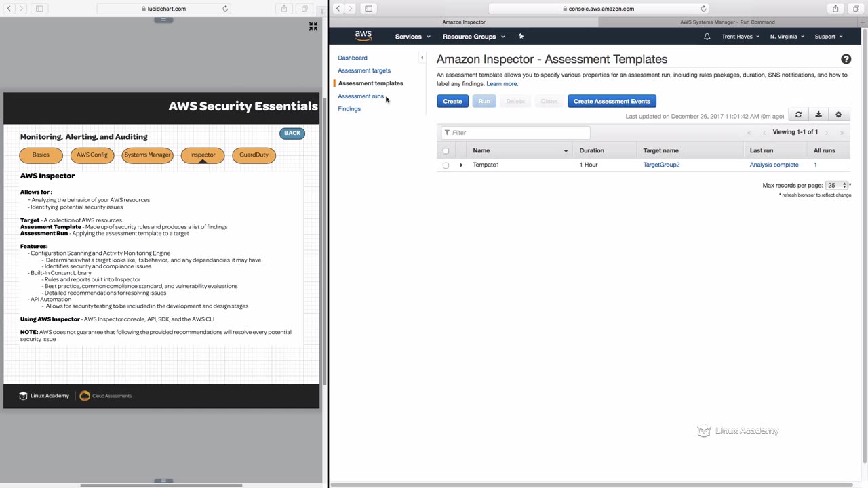Select the Basics topic button
Image resolution: width=868 pixels, height=488 pixels.
tap(41, 155)
